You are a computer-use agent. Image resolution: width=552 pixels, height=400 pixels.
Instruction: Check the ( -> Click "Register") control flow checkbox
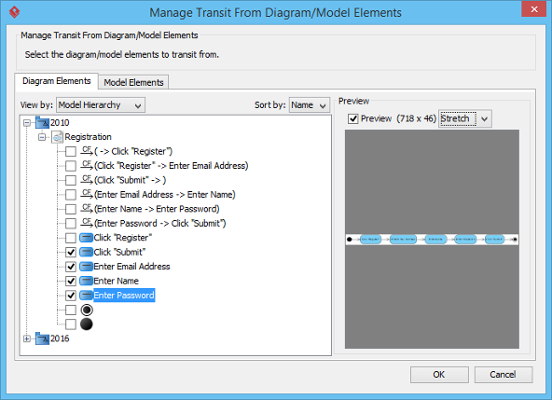tap(71, 151)
